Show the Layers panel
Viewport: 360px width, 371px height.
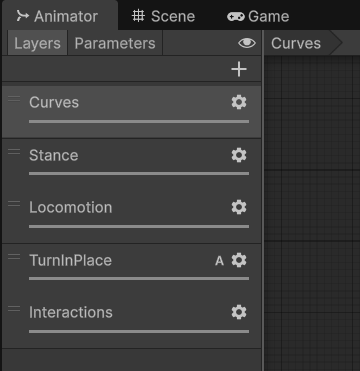[x=37, y=43]
